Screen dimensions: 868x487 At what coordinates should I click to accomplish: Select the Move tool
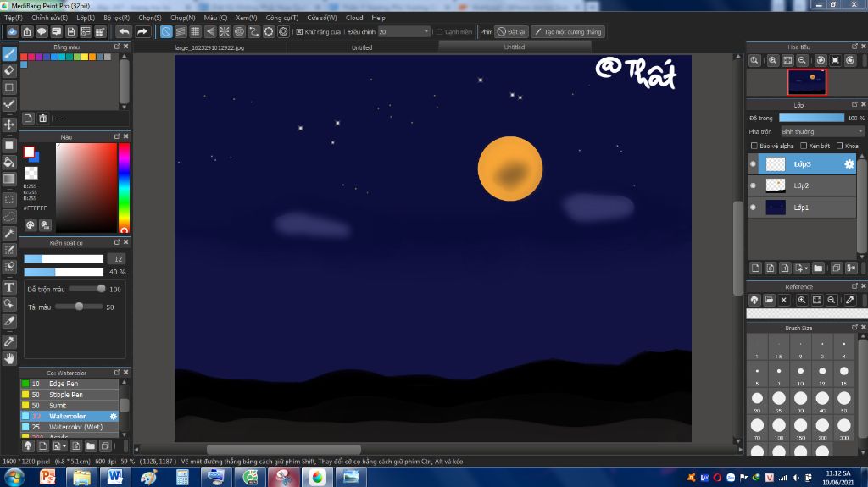[9, 125]
